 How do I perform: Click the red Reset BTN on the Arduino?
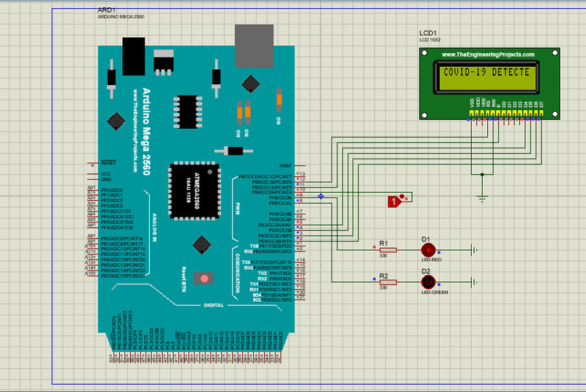click(204, 279)
